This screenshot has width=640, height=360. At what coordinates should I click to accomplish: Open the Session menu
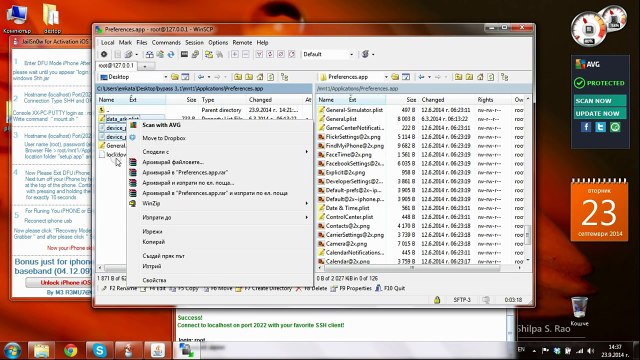[x=194, y=42]
